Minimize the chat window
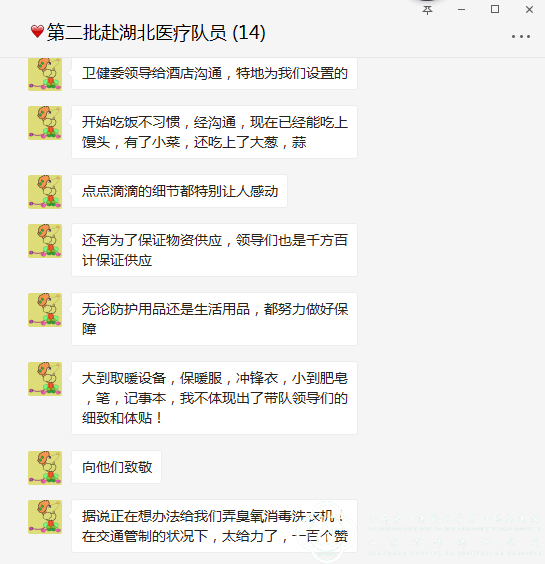The width and height of the screenshot is (545, 564). [x=461, y=10]
